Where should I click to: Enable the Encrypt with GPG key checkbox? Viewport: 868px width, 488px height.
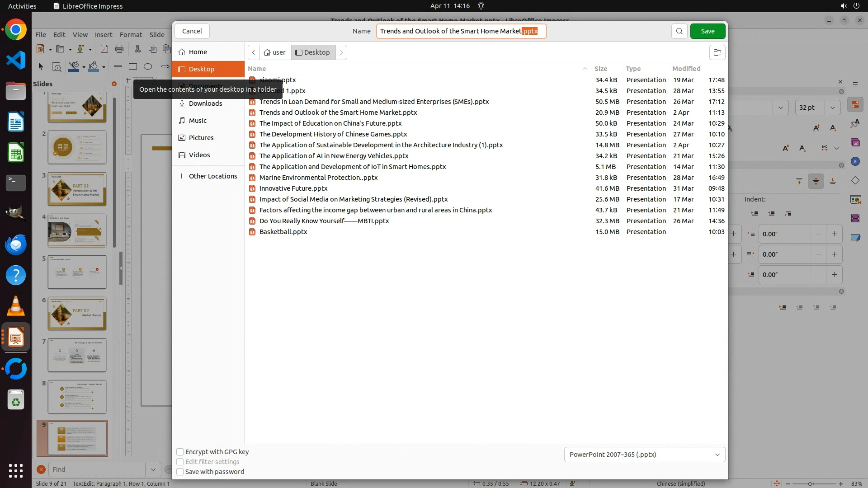(180, 452)
